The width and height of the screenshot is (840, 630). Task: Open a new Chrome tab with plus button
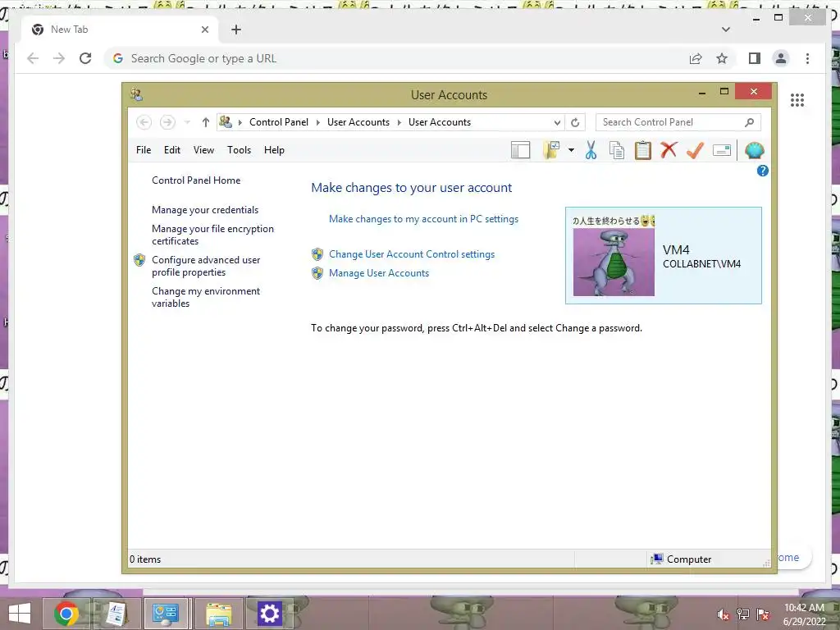click(236, 30)
